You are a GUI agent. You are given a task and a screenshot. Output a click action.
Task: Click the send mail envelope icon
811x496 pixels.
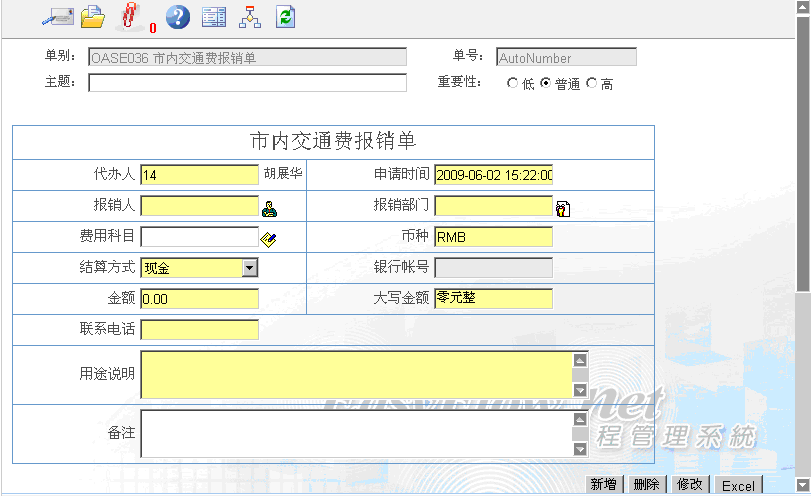click(57, 17)
